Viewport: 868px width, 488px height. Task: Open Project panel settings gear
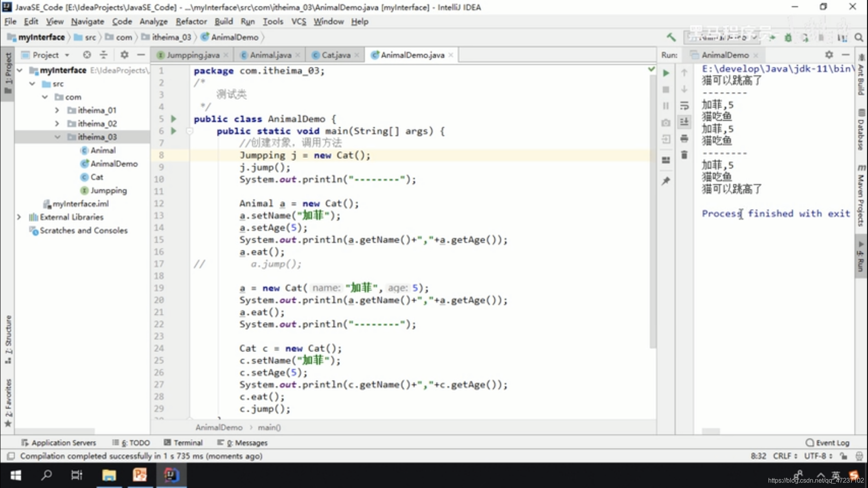point(124,55)
